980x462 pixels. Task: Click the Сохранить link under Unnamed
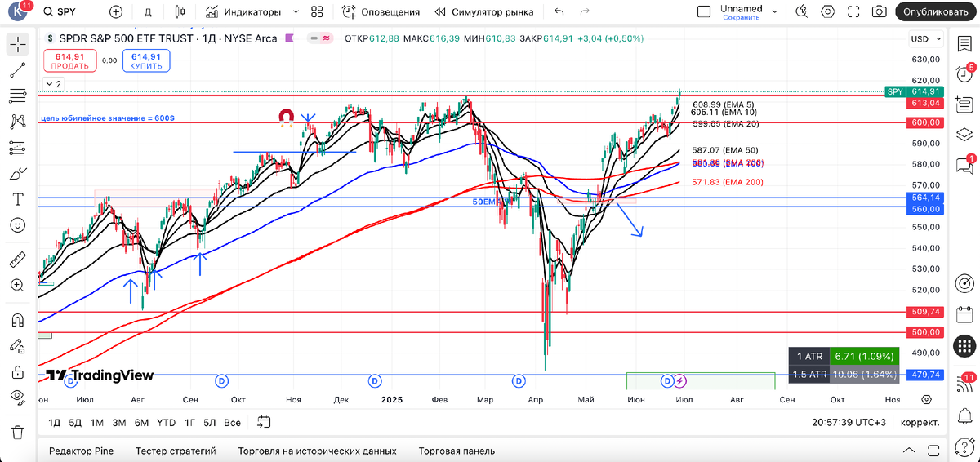point(741,17)
